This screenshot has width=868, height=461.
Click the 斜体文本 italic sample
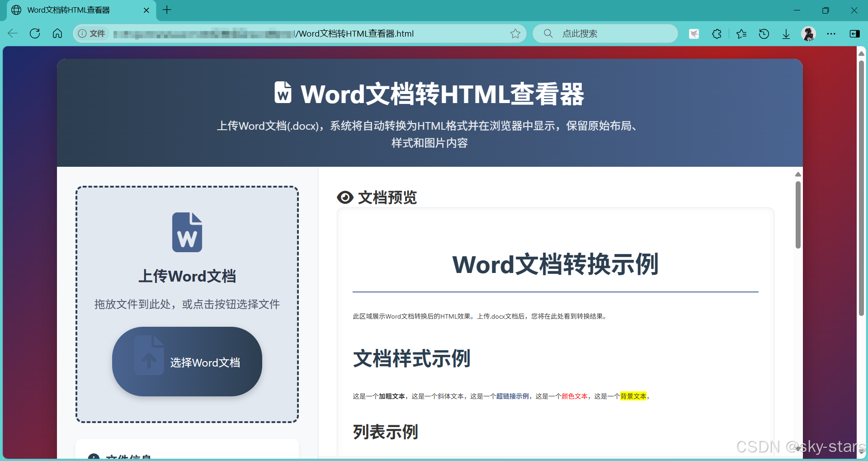click(x=451, y=396)
